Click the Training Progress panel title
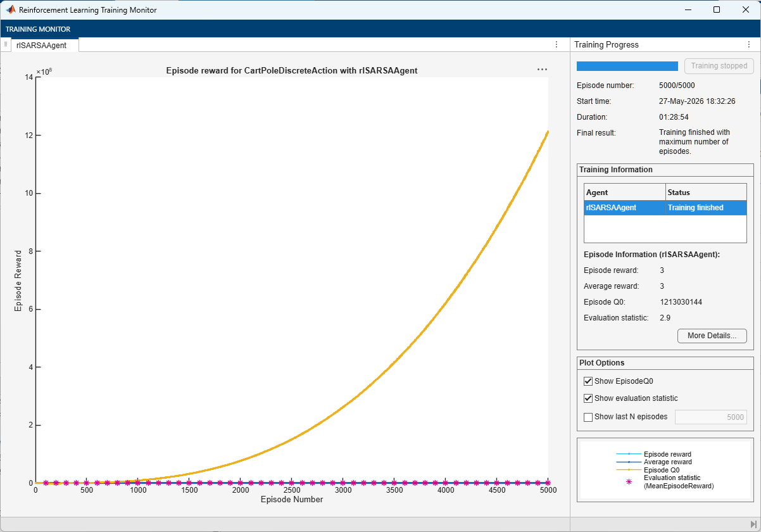Screen dimensions: 761x532 (x=607, y=45)
